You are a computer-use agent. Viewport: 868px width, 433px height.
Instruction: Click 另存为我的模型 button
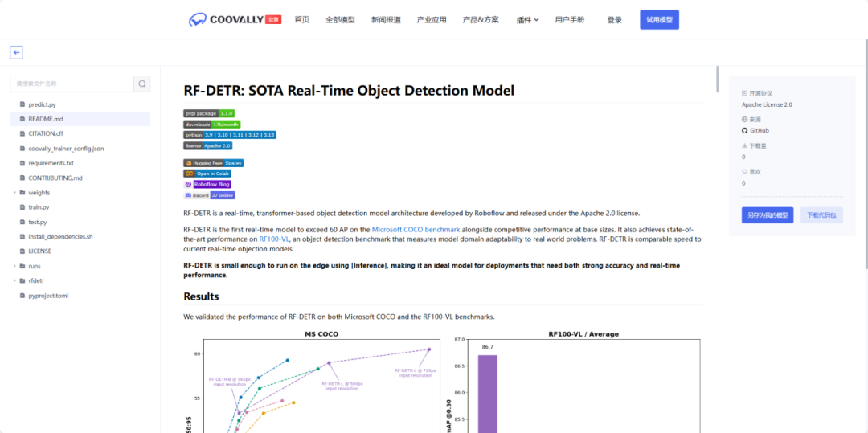coord(768,215)
